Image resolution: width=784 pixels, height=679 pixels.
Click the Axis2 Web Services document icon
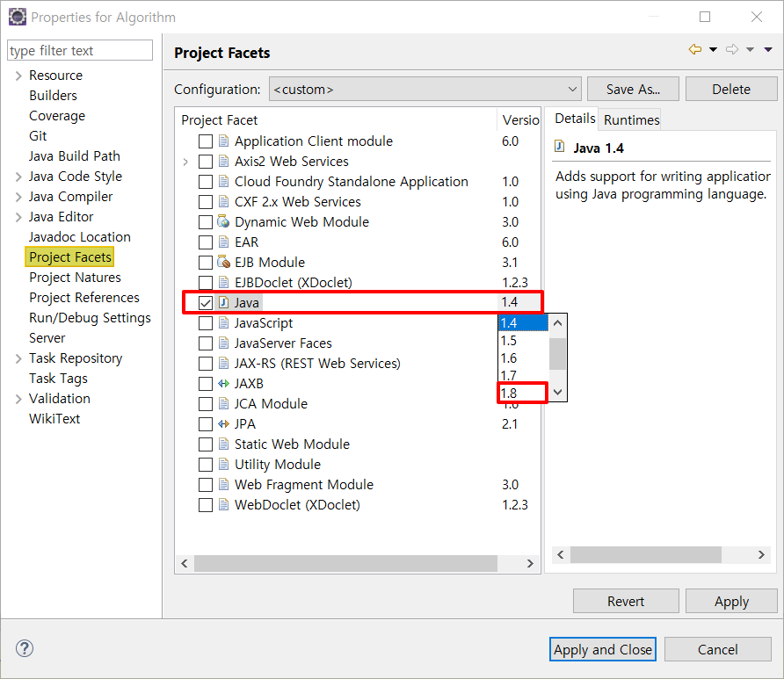point(223,161)
